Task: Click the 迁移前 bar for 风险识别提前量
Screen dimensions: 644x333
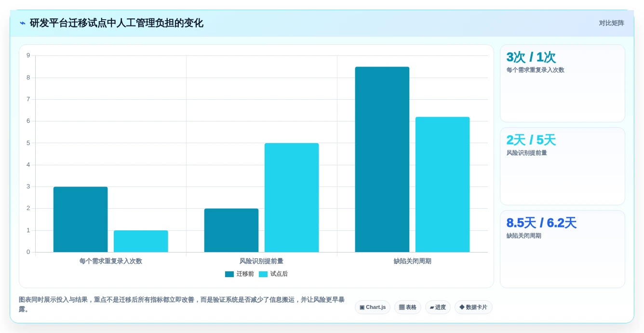Action: 231,230
